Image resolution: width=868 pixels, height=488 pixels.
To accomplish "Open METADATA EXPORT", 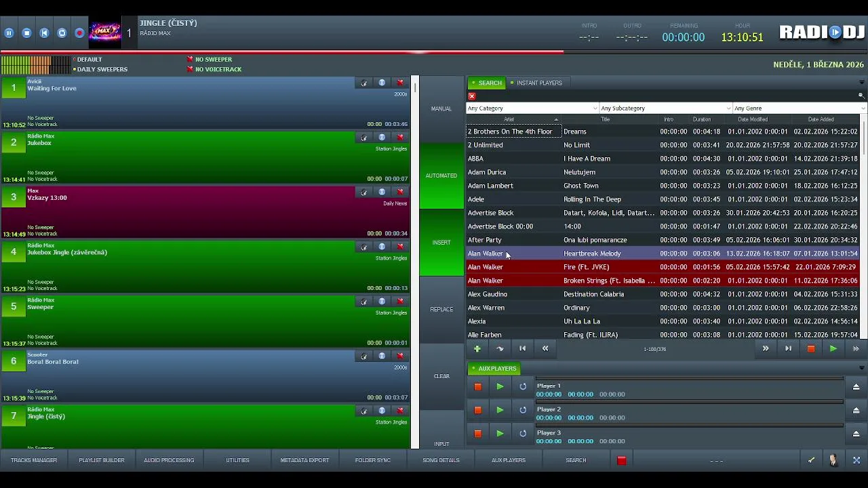I will pyautogui.click(x=304, y=460).
